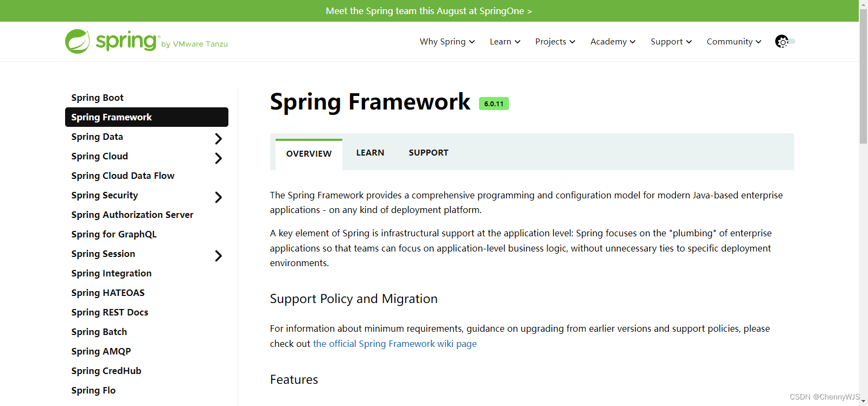
Task: Click the scrollbar up arrow
Action: point(863,4)
